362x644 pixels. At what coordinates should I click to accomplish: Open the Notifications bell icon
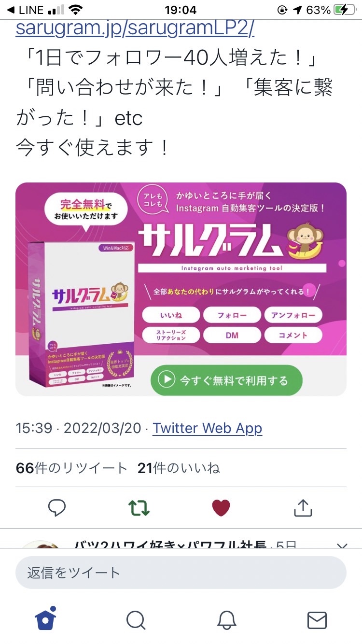point(226,620)
